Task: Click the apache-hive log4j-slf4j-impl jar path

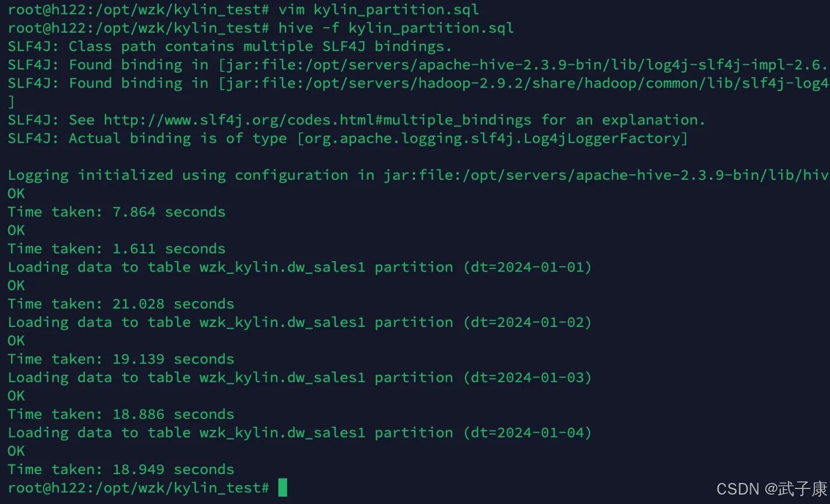Action: point(523,65)
